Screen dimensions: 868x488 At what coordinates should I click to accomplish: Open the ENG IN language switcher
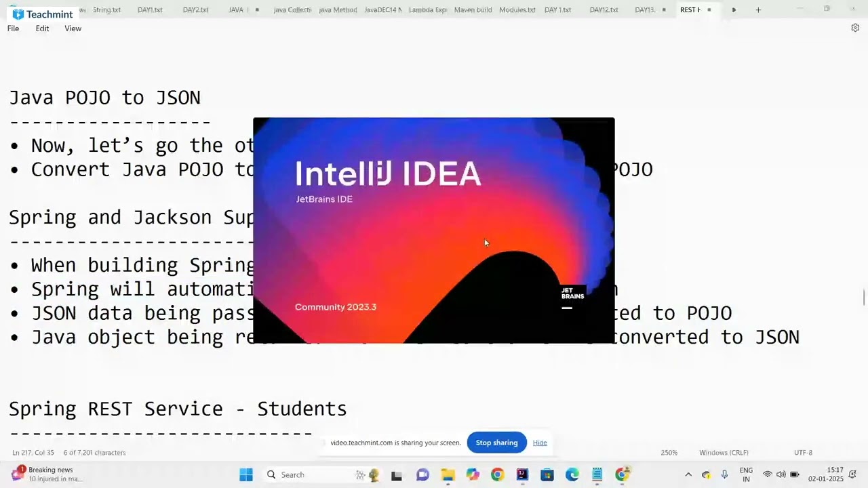tap(746, 474)
